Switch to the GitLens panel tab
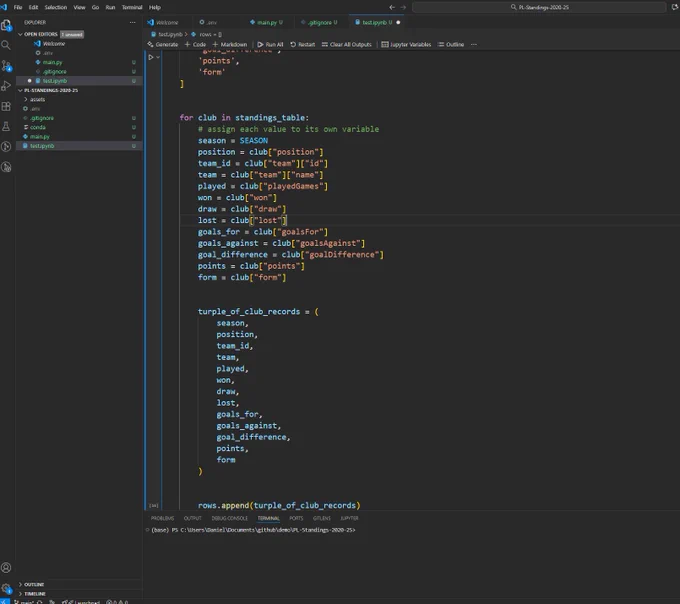Image resolution: width=680 pixels, height=604 pixels. (x=322, y=518)
